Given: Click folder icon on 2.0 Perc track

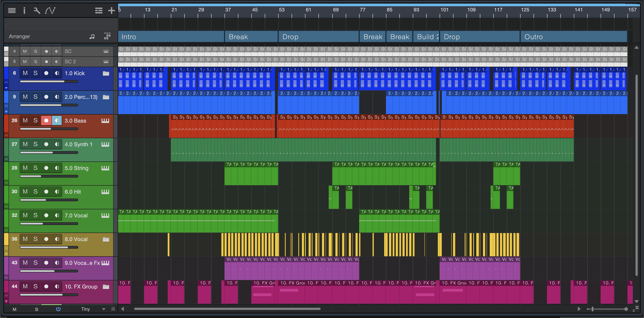Looking at the screenshot, I should click(106, 97).
